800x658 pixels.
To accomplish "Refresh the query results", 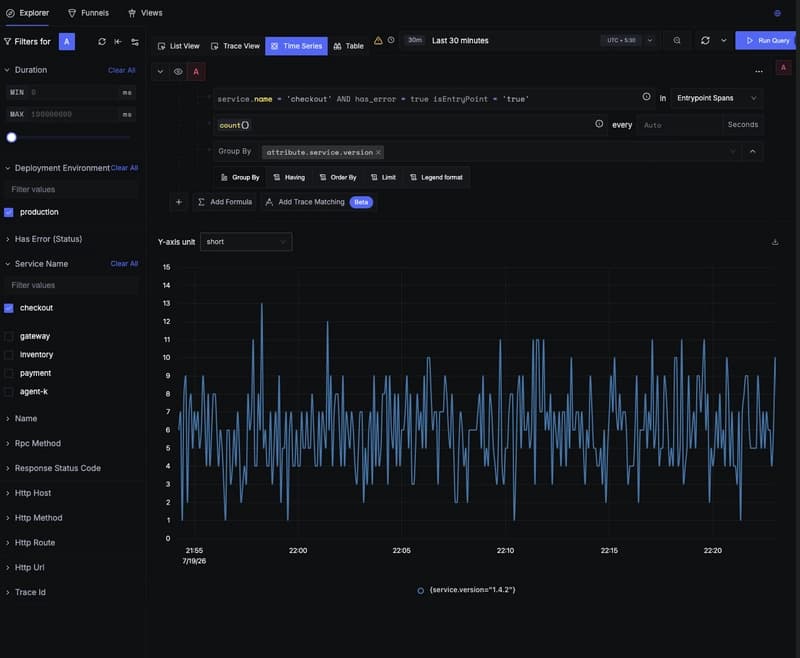I will (705, 40).
